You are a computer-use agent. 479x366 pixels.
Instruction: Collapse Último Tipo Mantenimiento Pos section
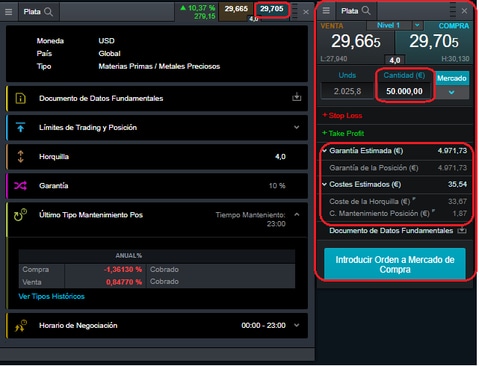click(297, 215)
